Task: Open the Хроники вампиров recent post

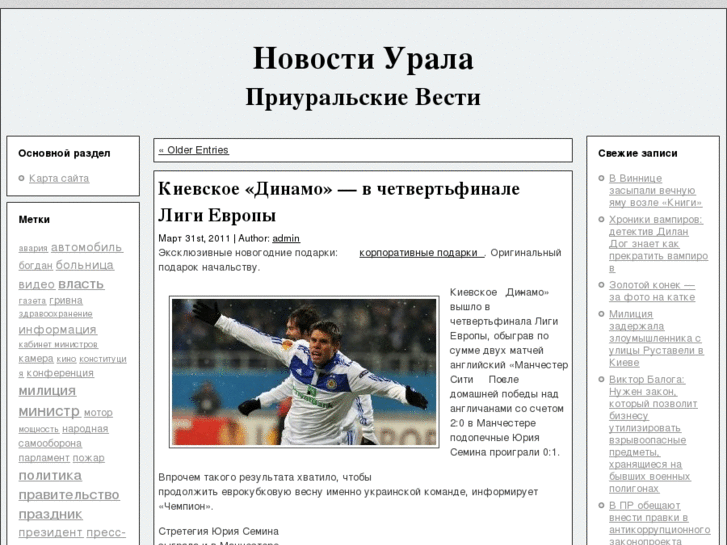Action: [658, 244]
